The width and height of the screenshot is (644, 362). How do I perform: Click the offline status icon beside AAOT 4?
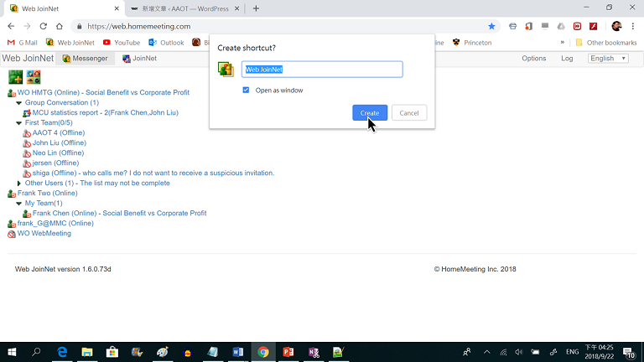[27, 133]
